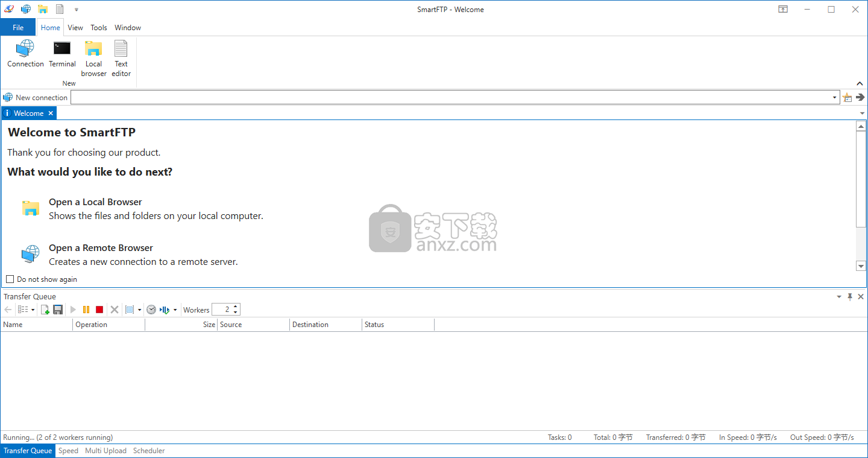
Task: Click the favorites star icon beside address bar
Action: (848, 97)
